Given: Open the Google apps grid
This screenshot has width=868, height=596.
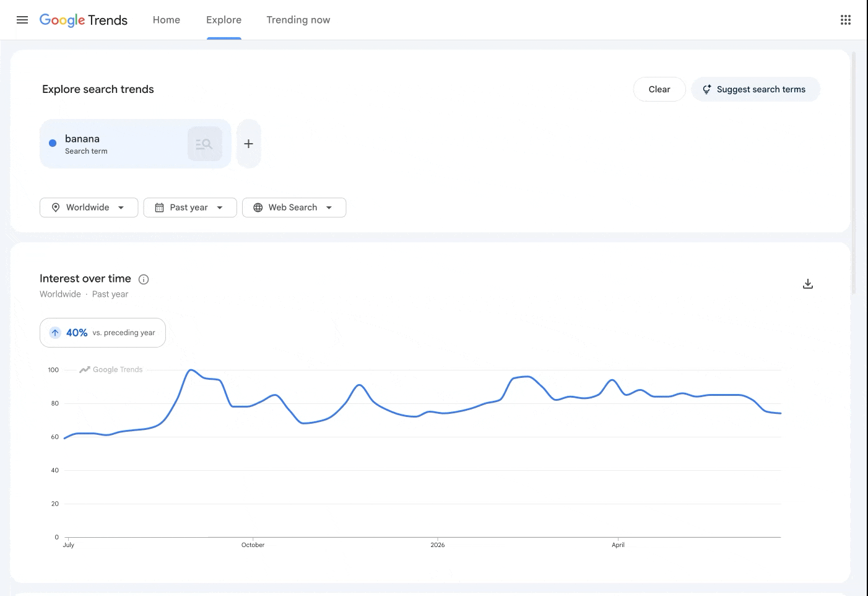Looking at the screenshot, I should pos(846,20).
